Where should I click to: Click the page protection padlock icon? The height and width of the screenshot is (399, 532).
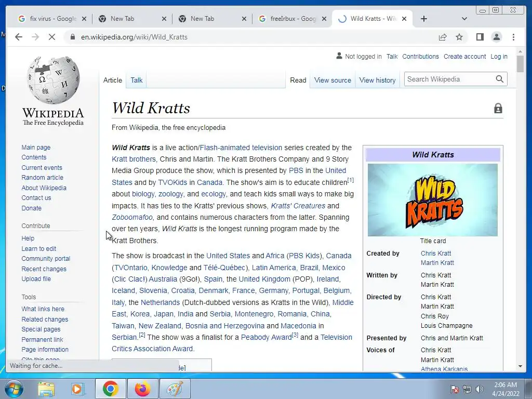(498, 108)
